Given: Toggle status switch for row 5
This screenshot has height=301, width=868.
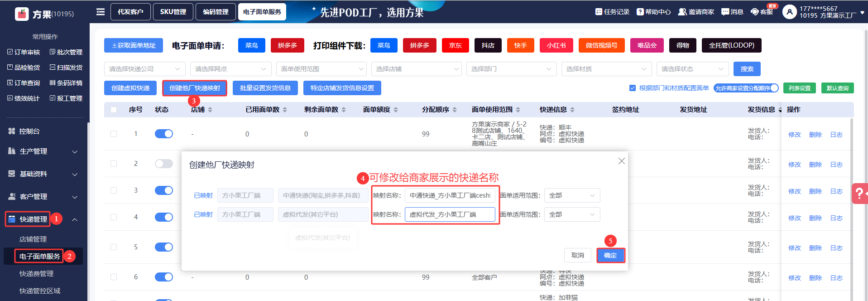Looking at the screenshot, I should click(x=164, y=247).
